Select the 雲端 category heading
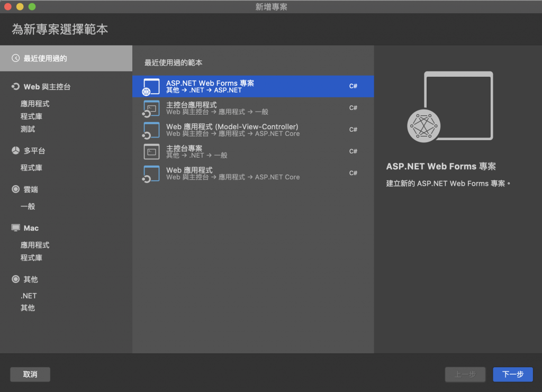542x392 pixels. [x=31, y=189]
